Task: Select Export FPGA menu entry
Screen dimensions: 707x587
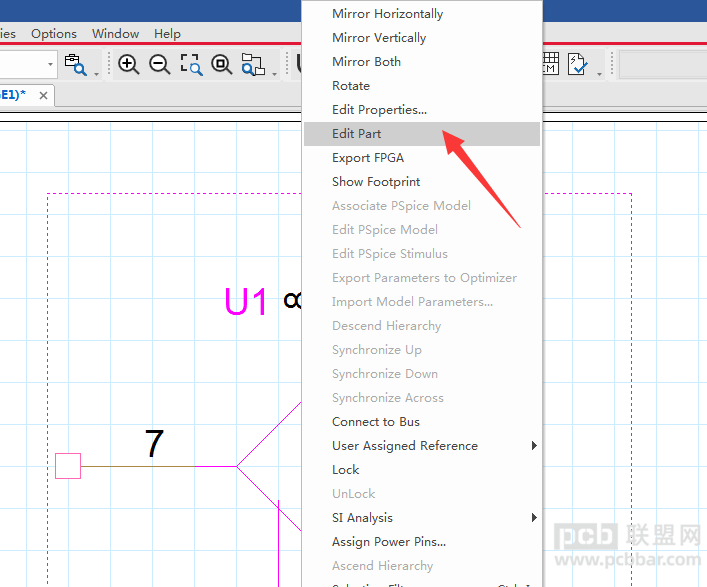Action: (x=422, y=158)
